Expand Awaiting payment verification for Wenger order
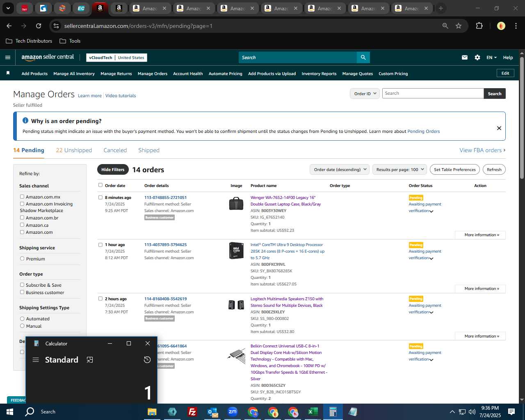Image resolution: width=525 pixels, height=420 pixels. point(431,211)
